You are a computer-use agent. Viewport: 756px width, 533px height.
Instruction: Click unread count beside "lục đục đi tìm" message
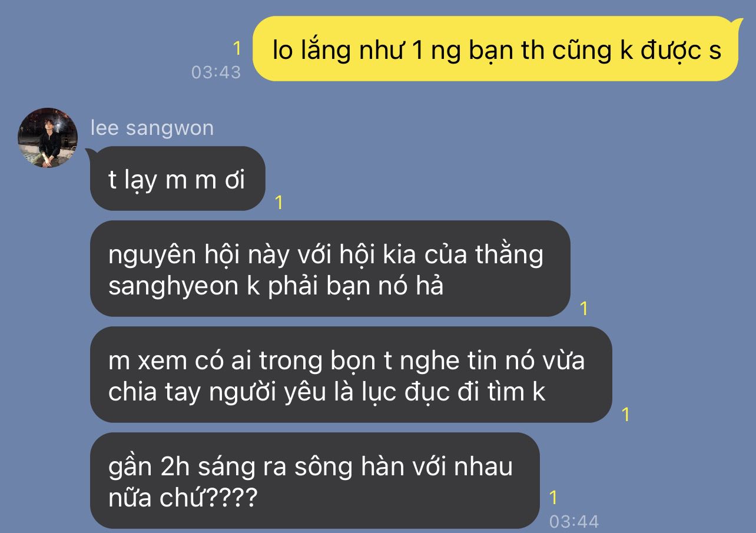pyautogui.click(x=626, y=415)
